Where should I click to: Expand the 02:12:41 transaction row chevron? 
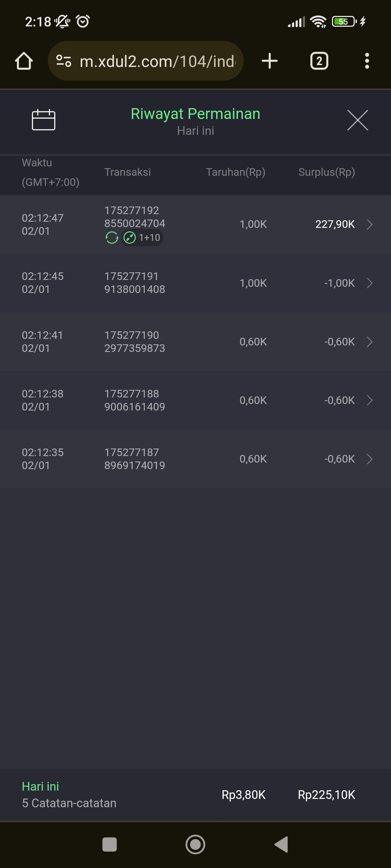point(369,341)
